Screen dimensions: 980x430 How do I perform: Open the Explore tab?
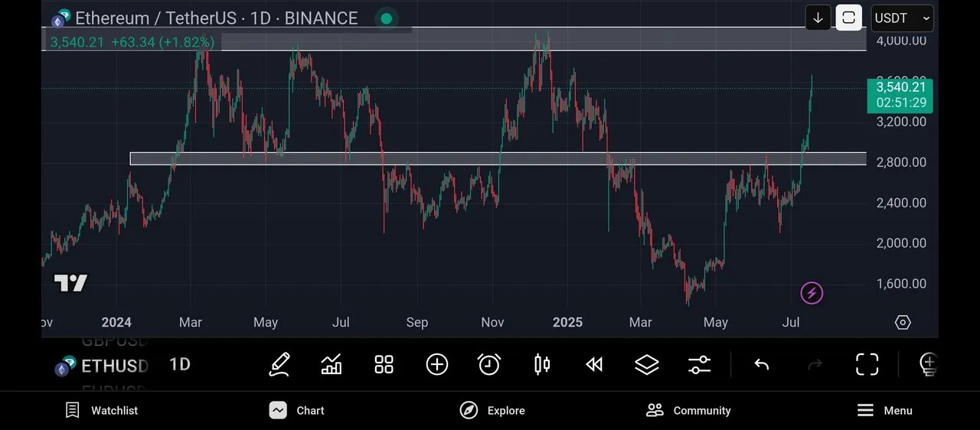tap(492, 411)
